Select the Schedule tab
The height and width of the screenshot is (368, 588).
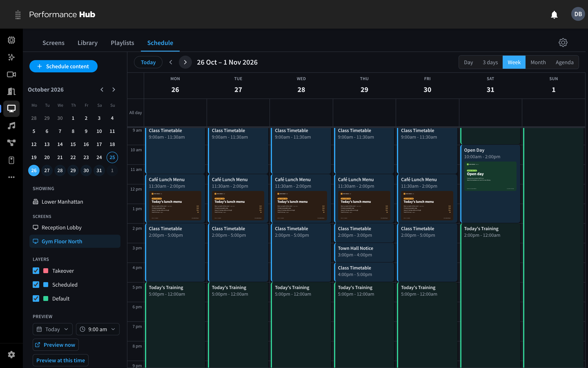point(160,43)
